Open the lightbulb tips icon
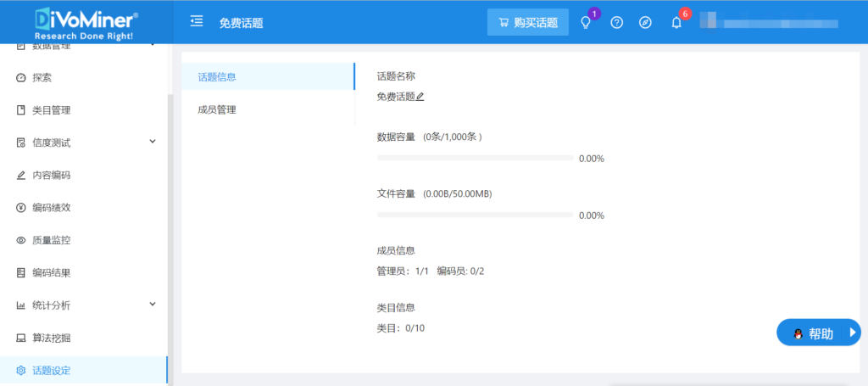This screenshot has width=868, height=386. click(x=585, y=23)
